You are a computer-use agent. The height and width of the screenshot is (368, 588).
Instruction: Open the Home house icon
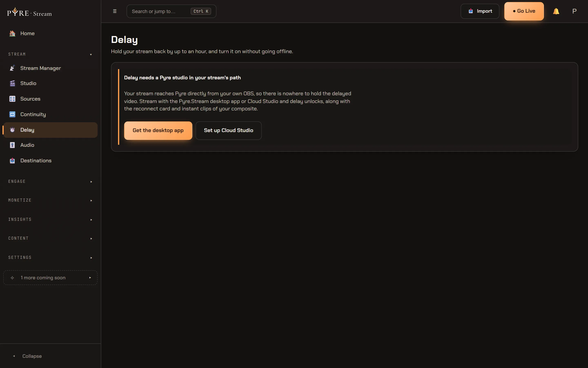pyautogui.click(x=12, y=33)
